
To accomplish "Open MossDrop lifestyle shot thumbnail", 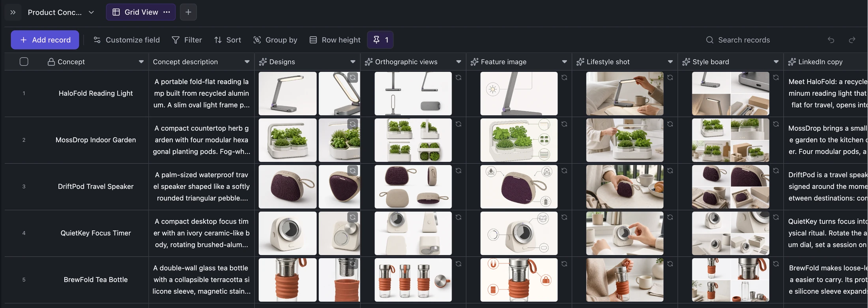I will 625,140.
